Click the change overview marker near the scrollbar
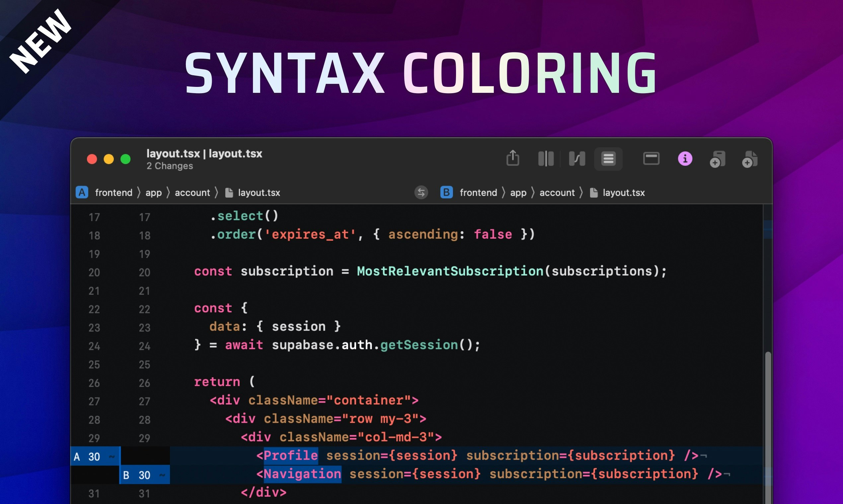 point(768,229)
